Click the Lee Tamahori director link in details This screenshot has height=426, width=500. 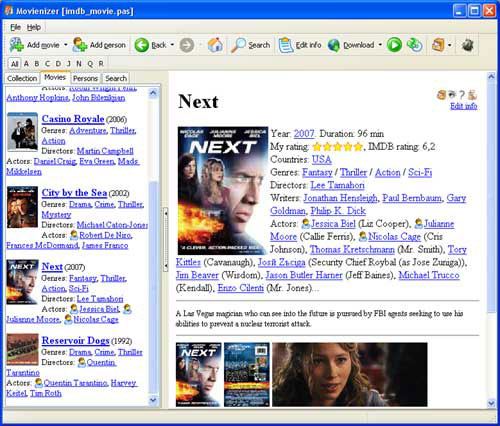pos(337,185)
